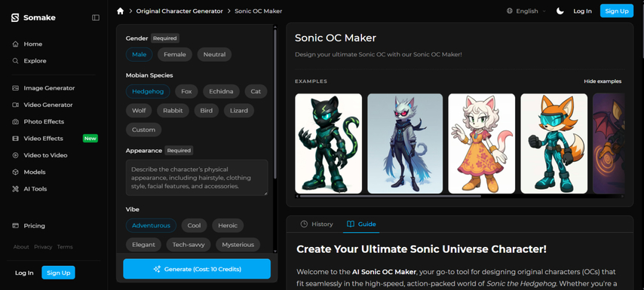Open the gray wolf example thumbnail
Viewport: 644px width, 290px height.
point(405,144)
